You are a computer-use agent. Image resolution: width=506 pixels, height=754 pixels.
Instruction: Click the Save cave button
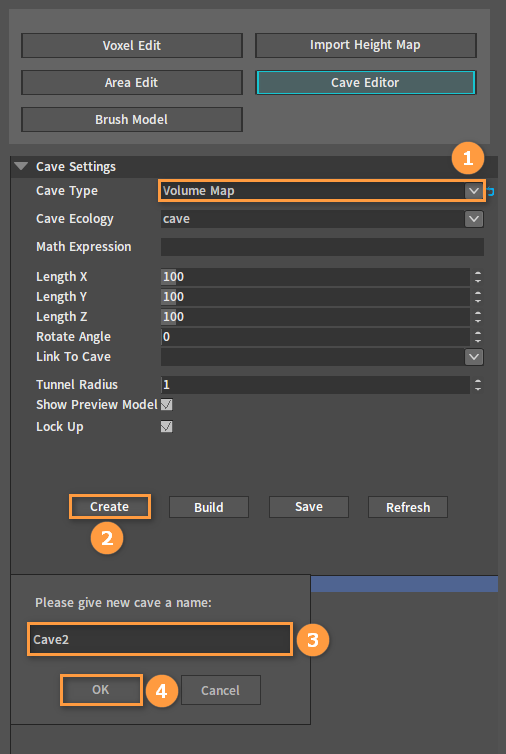[x=309, y=507]
